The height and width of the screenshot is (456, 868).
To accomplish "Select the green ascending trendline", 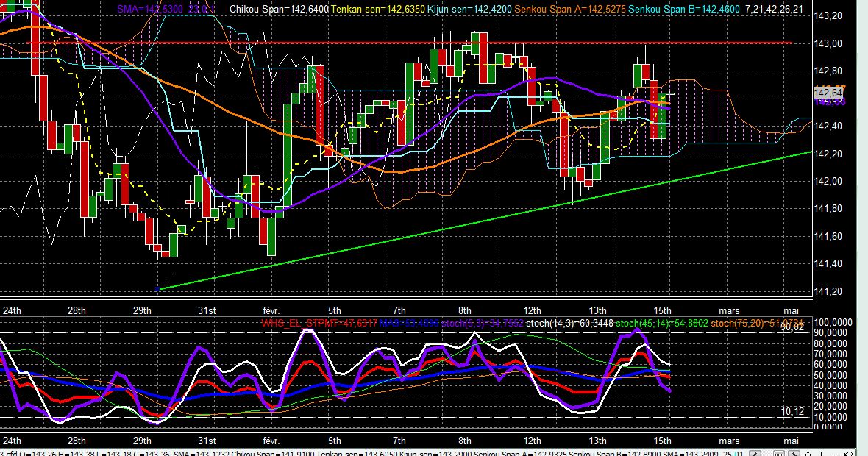I will click(x=485, y=220).
